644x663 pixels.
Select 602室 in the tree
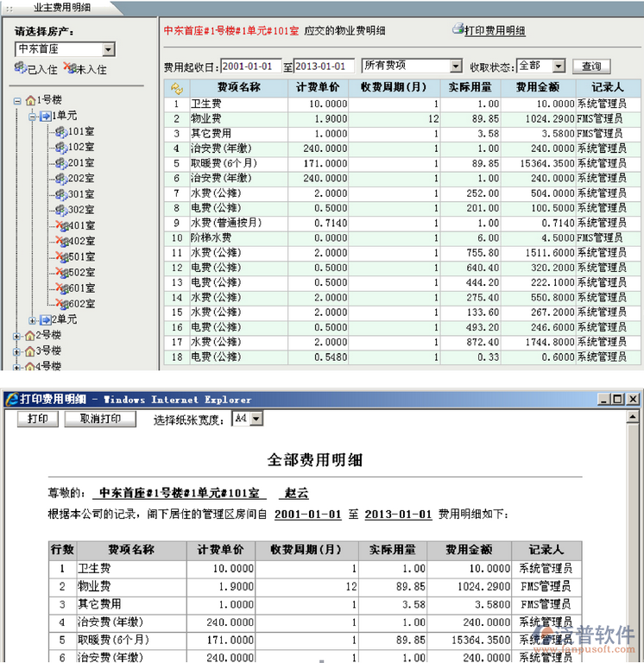pyautogui.click(x=82, y=304)
